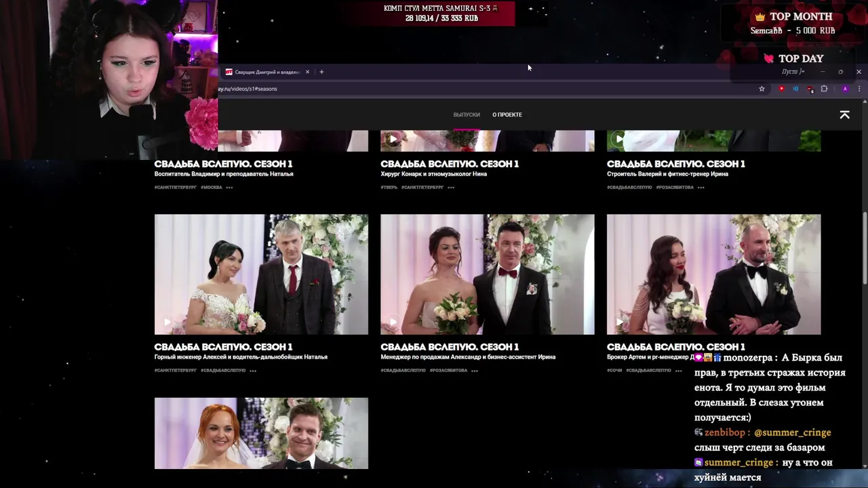Click #РОЗАСЯБИТОВА tag under Строитель Валерий
This screenshot has height=488, width=868.
tap(675, 187)
